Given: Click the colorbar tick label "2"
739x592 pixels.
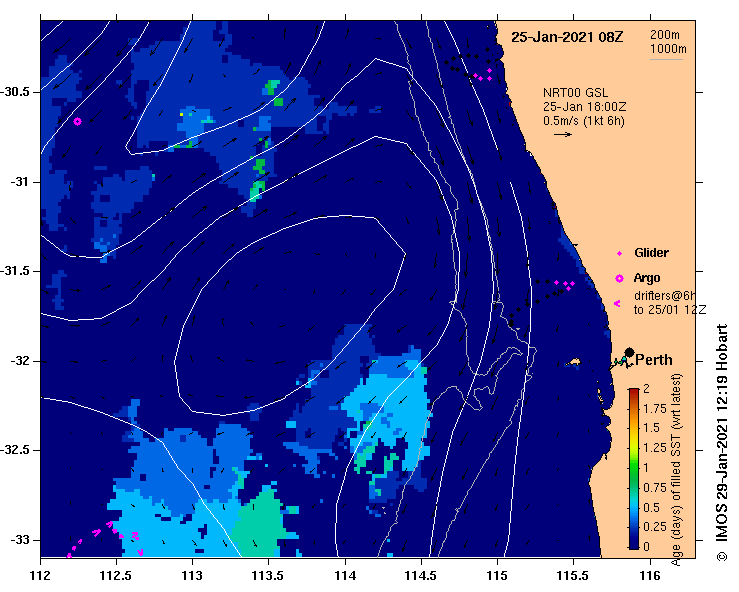Looking at the screenshot, I should tap(646, 388).
